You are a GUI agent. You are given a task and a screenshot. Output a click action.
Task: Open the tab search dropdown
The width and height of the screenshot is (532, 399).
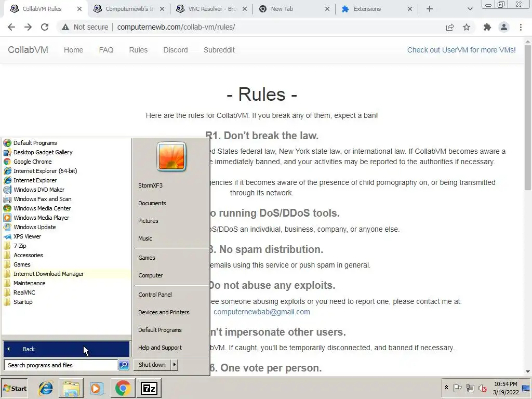(x=470, y=9)
